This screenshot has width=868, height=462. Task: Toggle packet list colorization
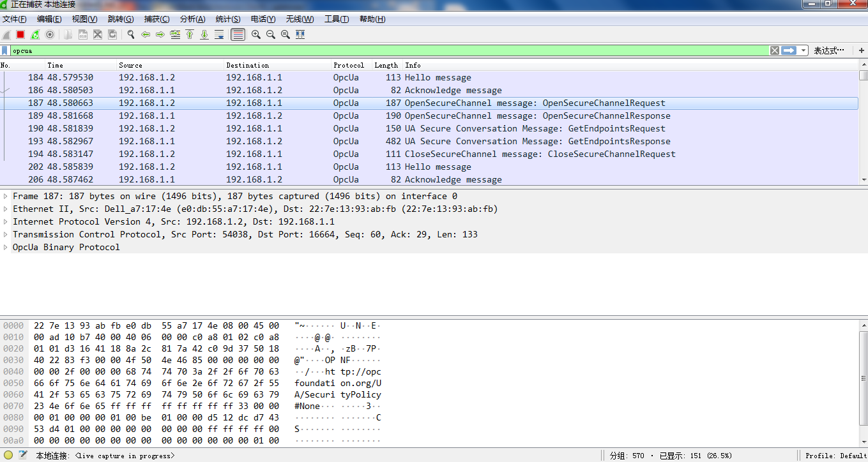click(x=238, y=34)
